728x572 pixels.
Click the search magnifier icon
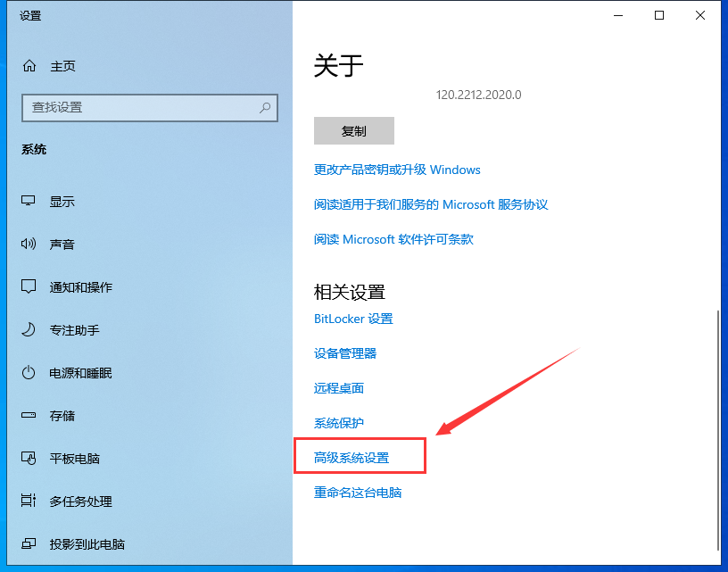[x=265, y=107]
